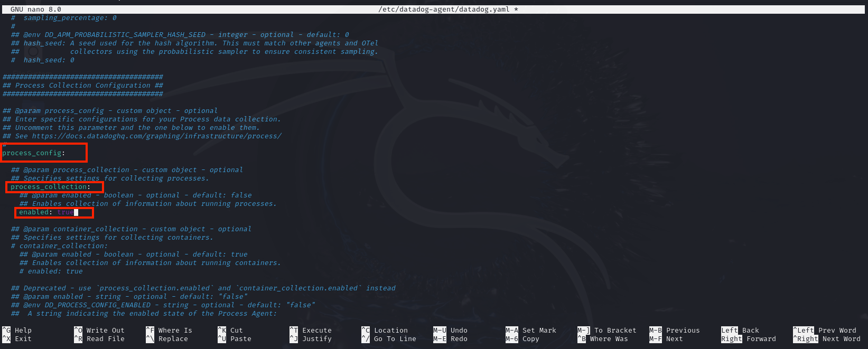Screen dimensions: 868x349
Task: Click the Right Forward shortcut
Action: [748, 339]
